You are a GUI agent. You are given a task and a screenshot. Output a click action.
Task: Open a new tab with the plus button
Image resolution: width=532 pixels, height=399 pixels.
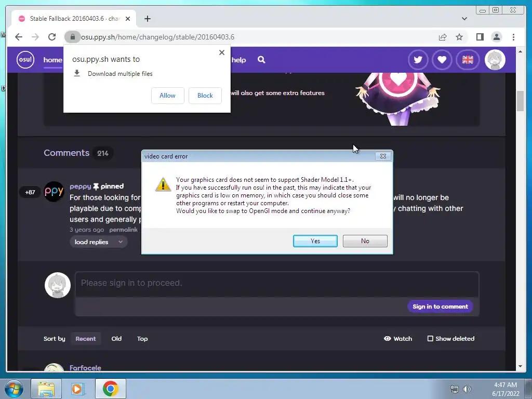click(147, 19)
